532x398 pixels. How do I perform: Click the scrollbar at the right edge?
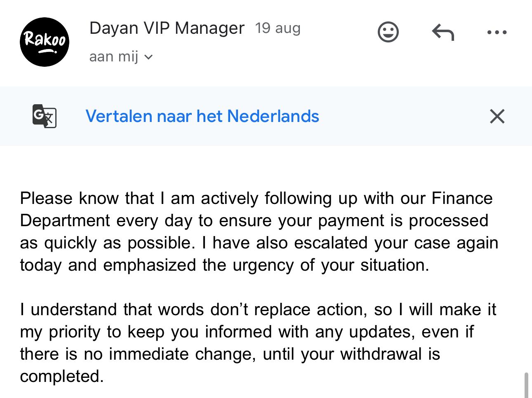[x=526, y=385]
